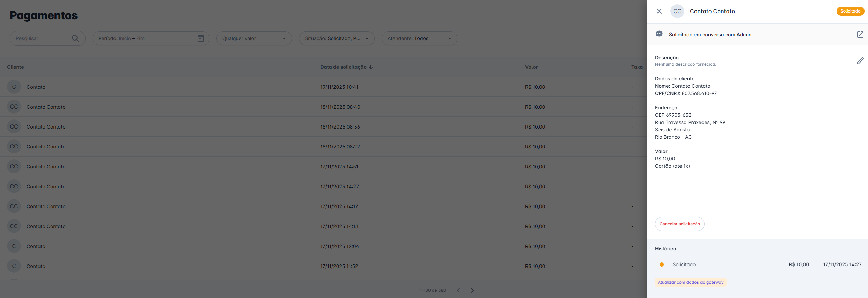Type in the Pesquisar search field
The width and height of the screenshot is (868, 298).
(x=42, y=38)
